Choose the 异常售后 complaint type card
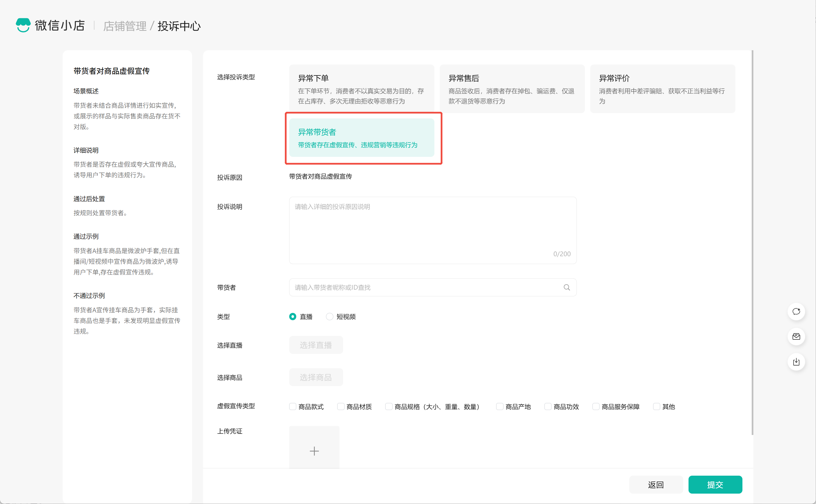The width and height of the screenshot is (816, 504). pos(512,89)
